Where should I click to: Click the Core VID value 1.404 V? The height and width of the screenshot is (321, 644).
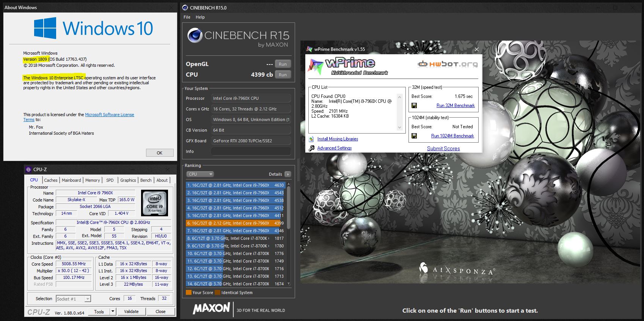[x=122, y=213]
